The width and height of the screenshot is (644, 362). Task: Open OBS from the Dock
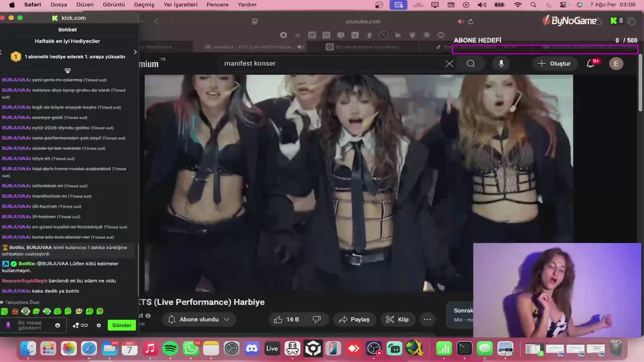(x=374, y=348)
